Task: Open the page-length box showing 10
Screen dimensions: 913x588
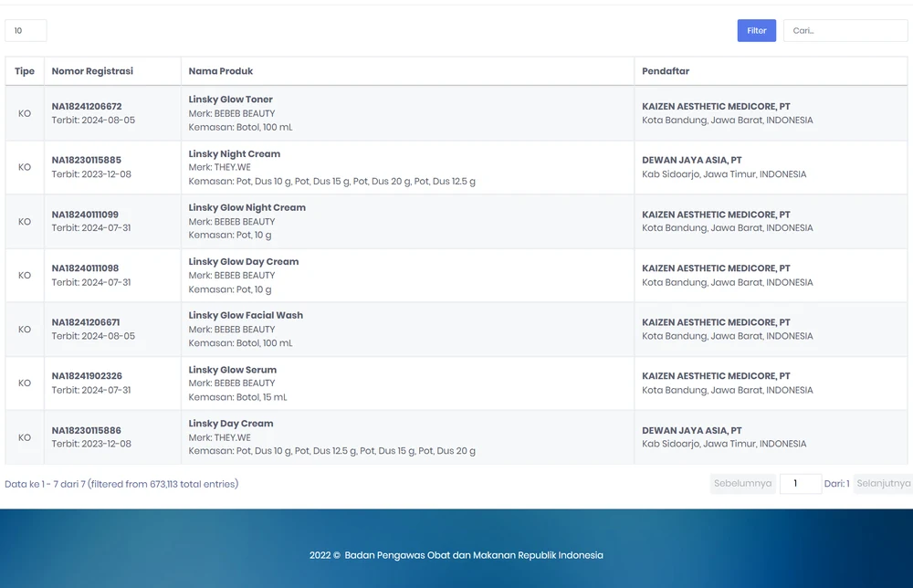Action: [x=26, y=31]
